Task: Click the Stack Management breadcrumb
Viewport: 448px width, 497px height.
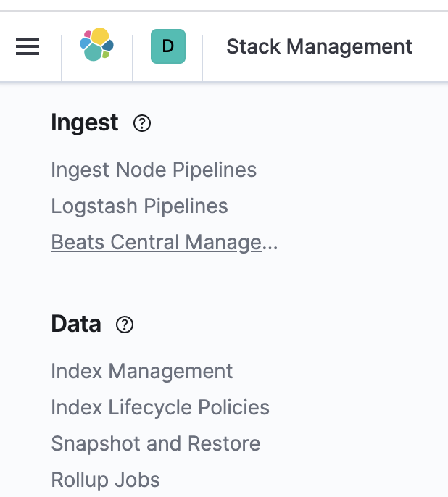Action: click(x=319, y=47)
